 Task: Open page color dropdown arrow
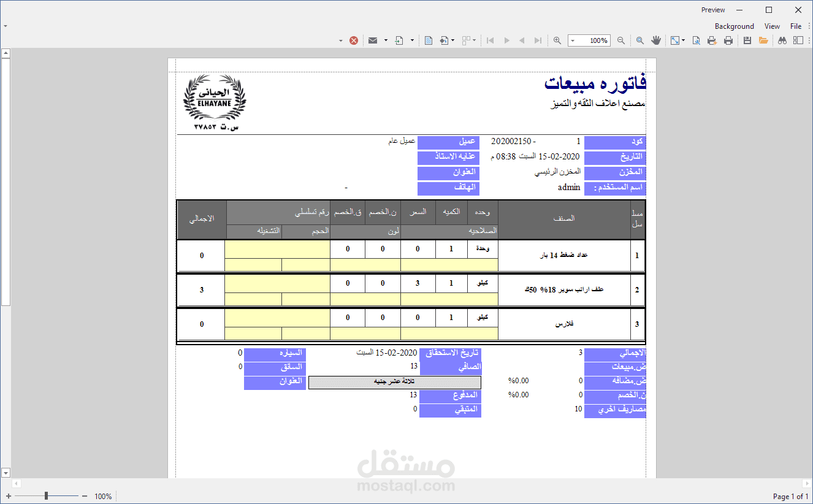pyautogui.click(x=453, y=40)
